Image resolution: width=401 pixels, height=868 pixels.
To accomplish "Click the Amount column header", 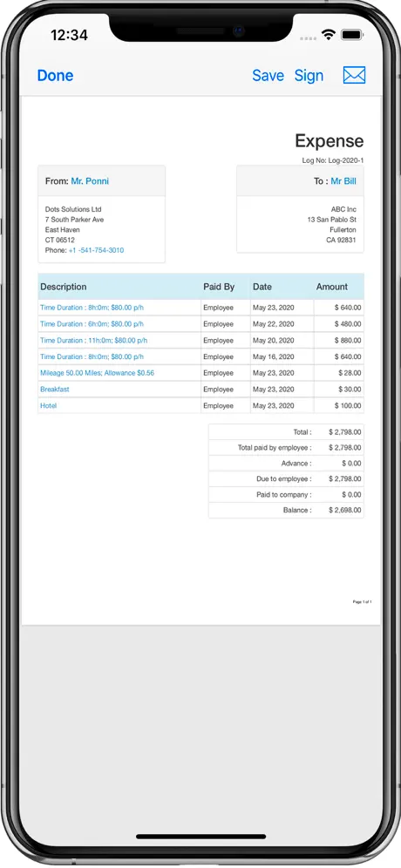I will coord(332,287).
